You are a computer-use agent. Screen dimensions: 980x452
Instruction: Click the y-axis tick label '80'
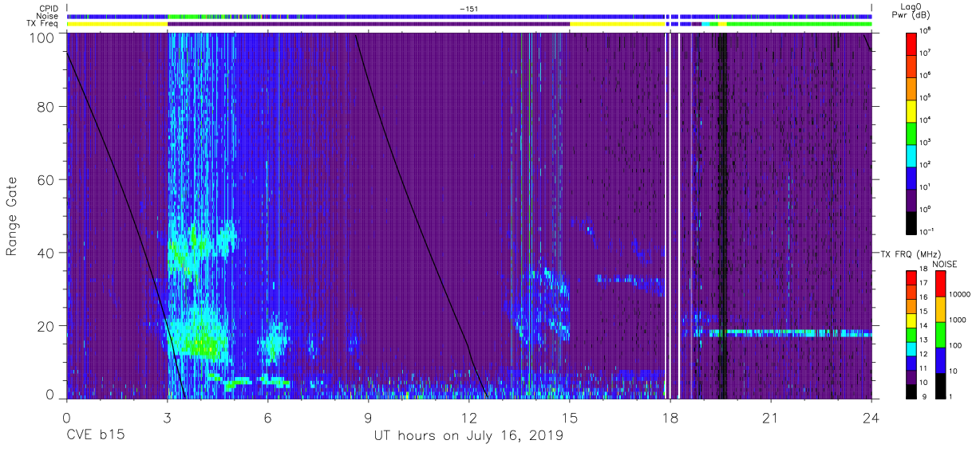point(46,107)
